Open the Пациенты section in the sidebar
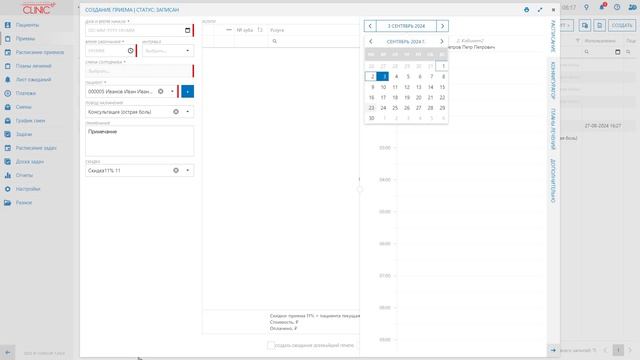The height and width of the screenshot is (360, 640). 27,25
